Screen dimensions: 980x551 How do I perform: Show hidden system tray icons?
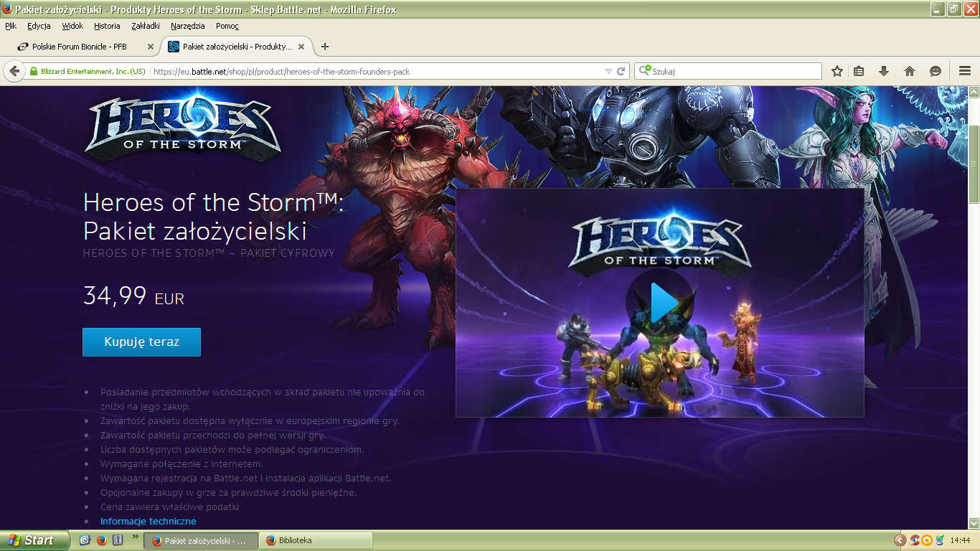click(900, 540)
